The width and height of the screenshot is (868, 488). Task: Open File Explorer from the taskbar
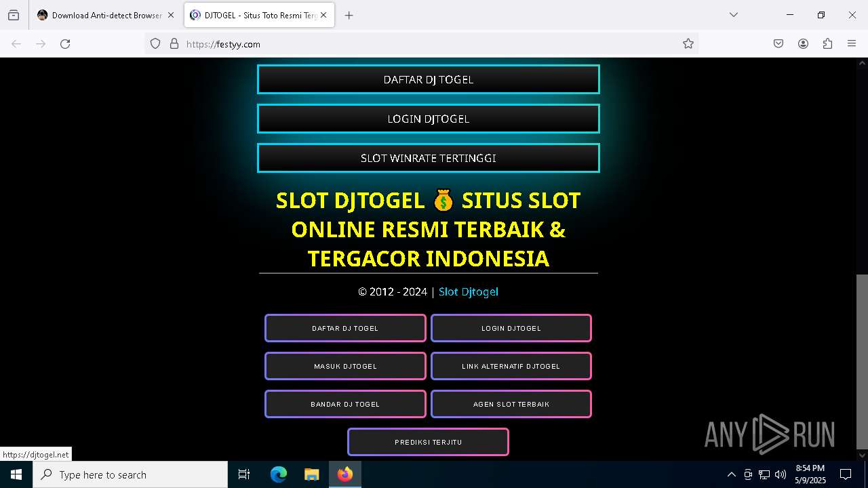(x=311, y=474)
